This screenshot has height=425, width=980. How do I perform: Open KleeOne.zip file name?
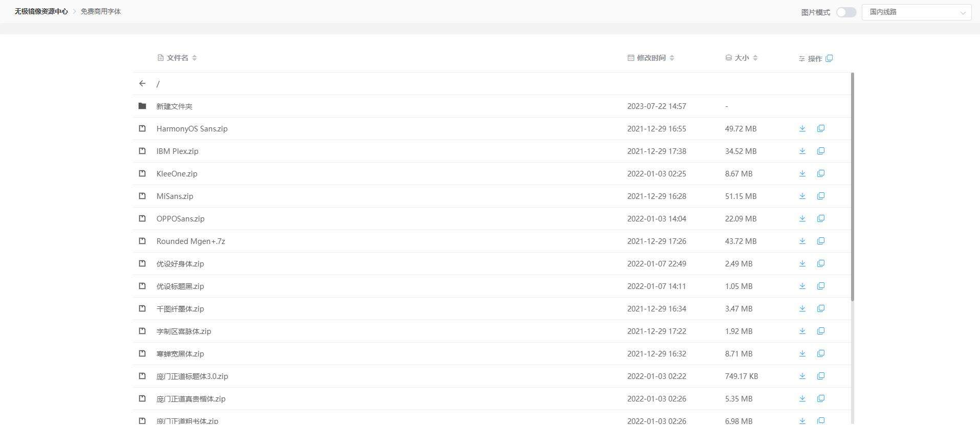177,174
